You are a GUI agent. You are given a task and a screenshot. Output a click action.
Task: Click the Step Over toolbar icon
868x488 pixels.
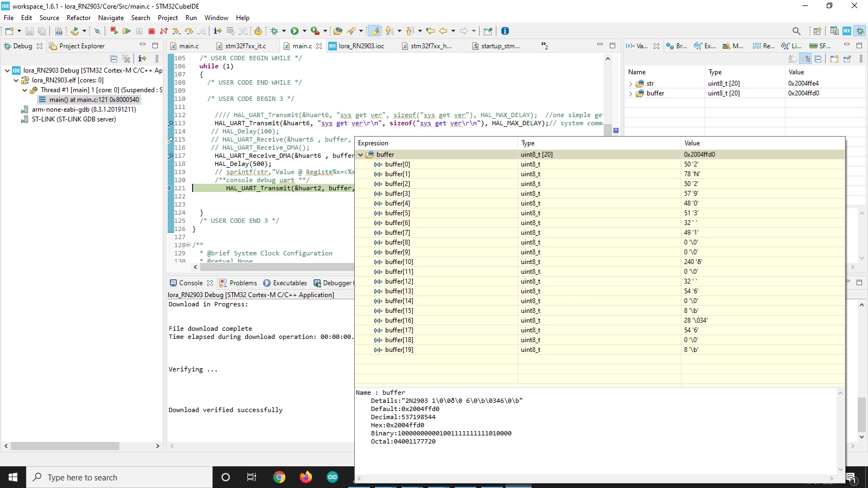point(189,31)
